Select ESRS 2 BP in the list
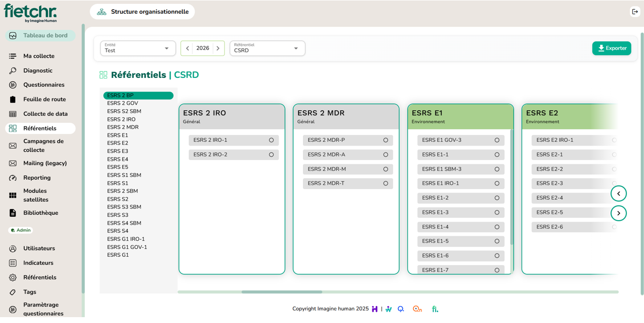644x323 pixels. coord(138,95)
